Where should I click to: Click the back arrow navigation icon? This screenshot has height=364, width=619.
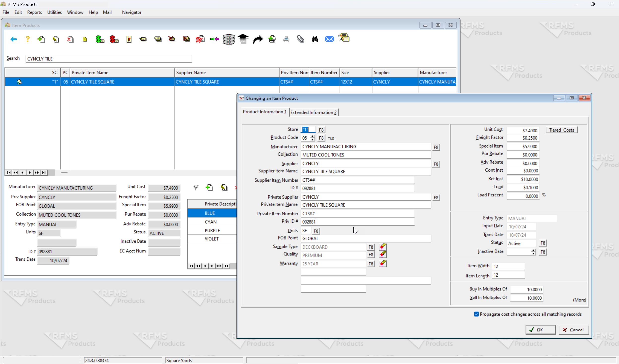point(14,39)
